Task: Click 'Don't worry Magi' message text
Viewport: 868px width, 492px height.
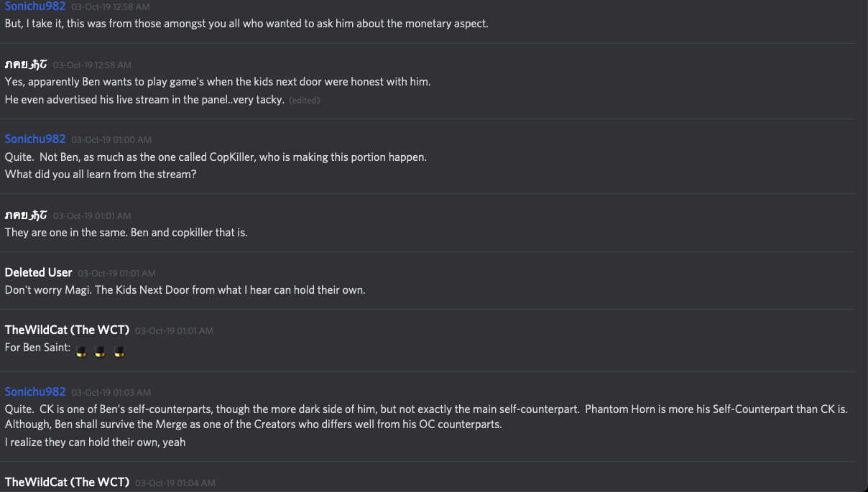Action: 185,289
